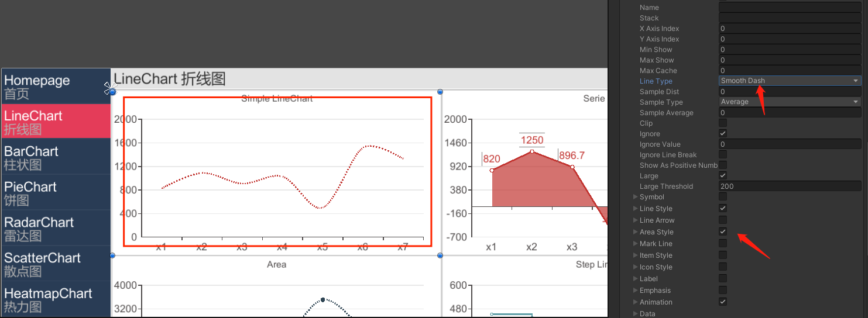Click the Min Show value field
Screen dimensions: 868x318
coord(790,49)
